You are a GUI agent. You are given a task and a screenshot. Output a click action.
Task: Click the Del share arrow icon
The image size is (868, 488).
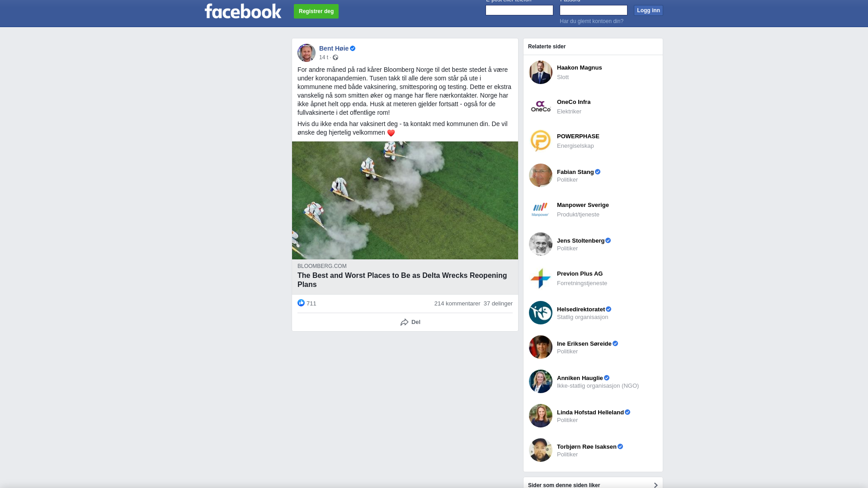(x=404, y=322)
